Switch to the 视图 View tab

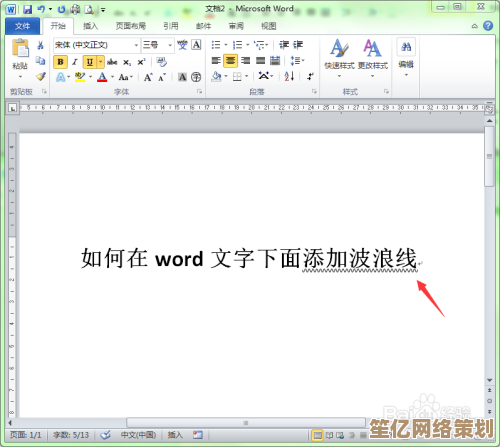pos(269,26)
